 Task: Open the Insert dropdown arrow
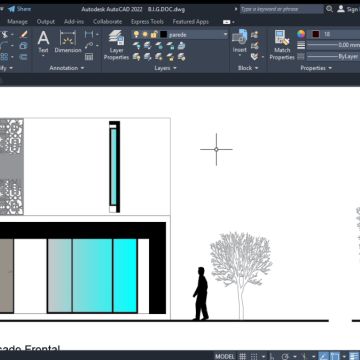[x=240, y=55]
